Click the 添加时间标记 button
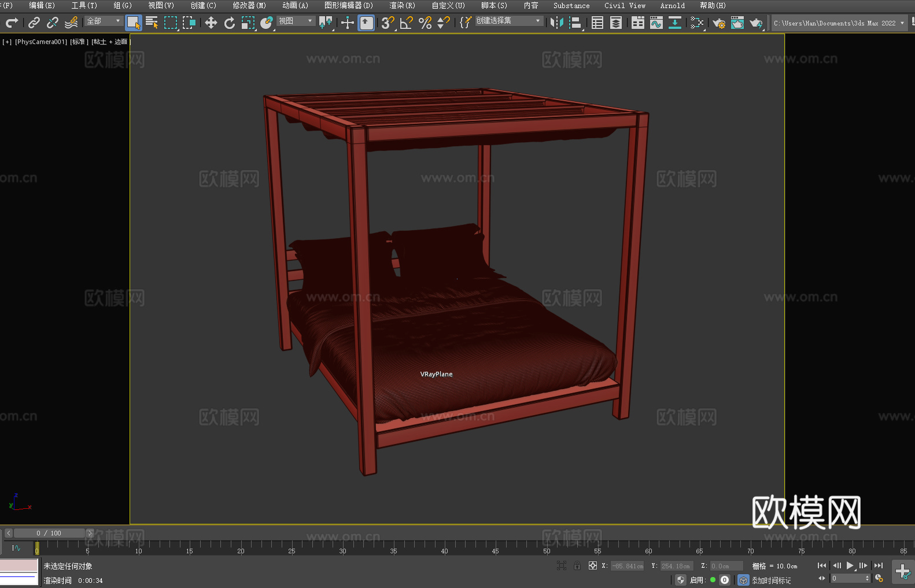 770,580
